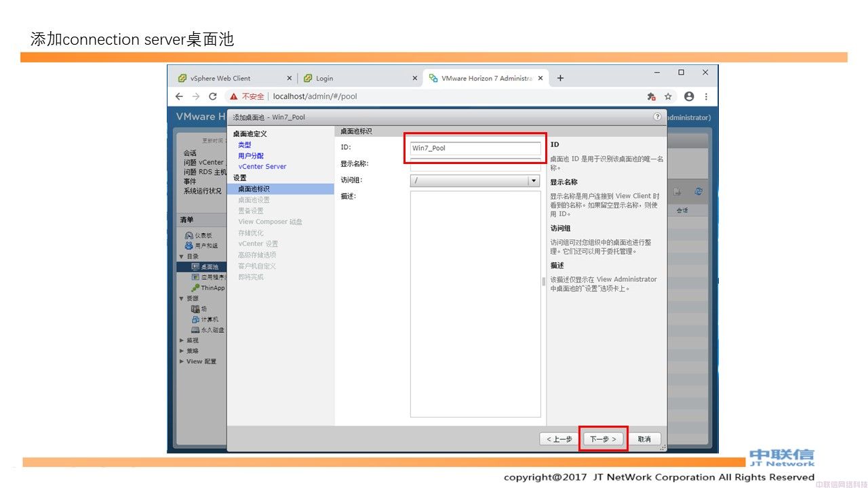
Task: Click the export document icon beside refresh
Action: [677, 192]
